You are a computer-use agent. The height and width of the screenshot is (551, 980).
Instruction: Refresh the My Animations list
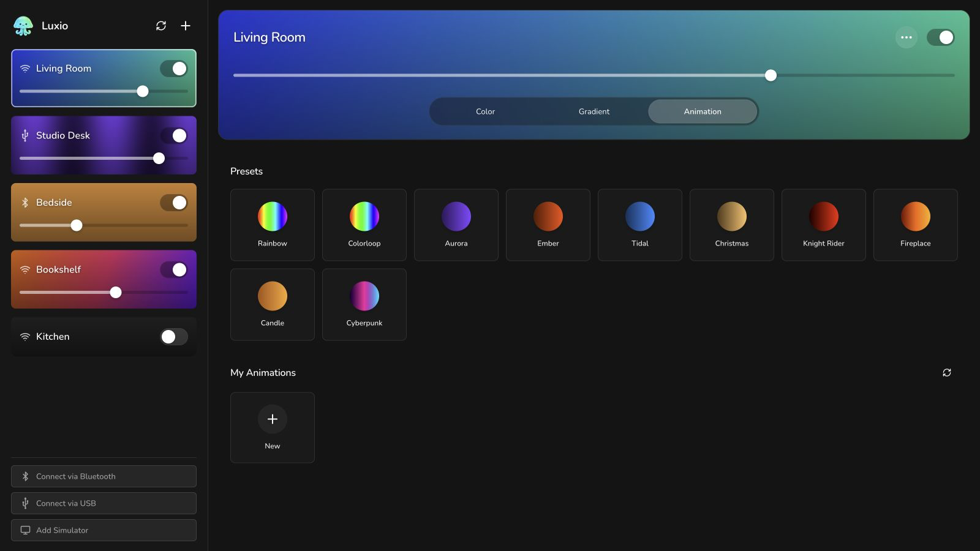[x=947, y=373]
